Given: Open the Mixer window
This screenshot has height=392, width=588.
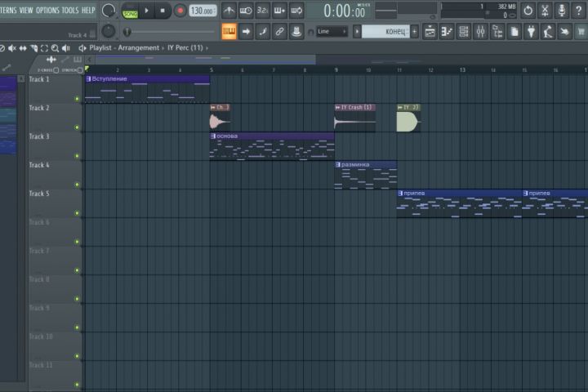Looking at the screenshot, I should (480, 32).
